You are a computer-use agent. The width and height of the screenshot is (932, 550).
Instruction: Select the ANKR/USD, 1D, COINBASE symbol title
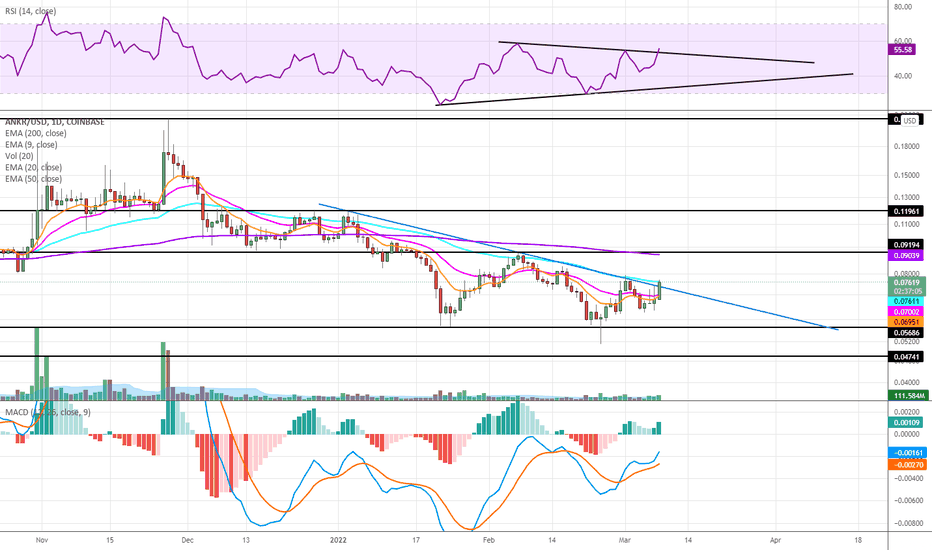[55, 122]
